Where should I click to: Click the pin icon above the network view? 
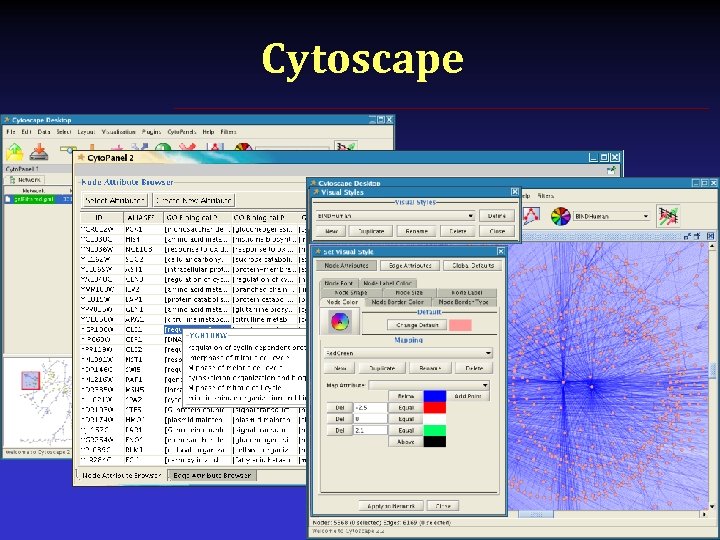point(697,236)
